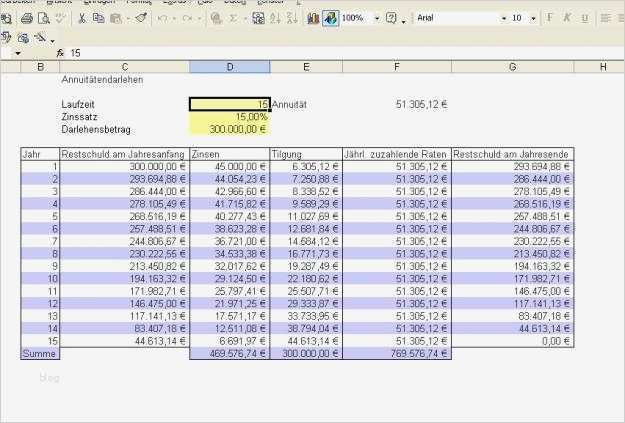The height and width of the screenshot is (423, 625).
Task: Click the Jährl. zuzahlende Raten heading
Action: [x=397, y=154]
